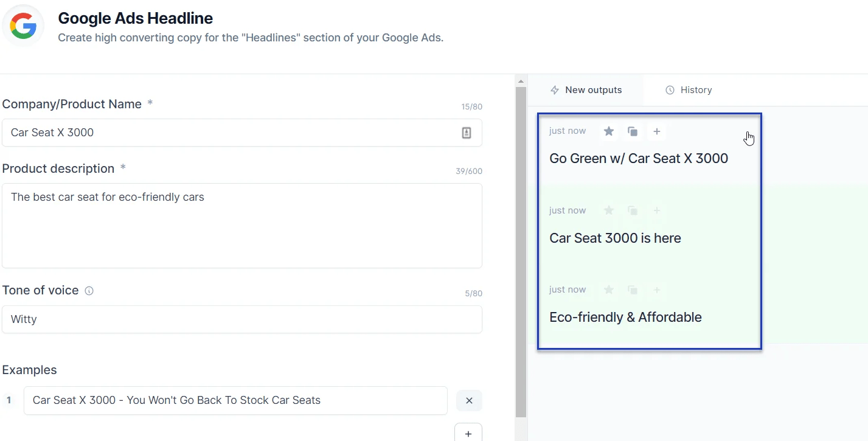Click plus icon for 'Eco-friendly & Affordable'
Viewport: 868px width, 441px height.
coord(657,290)
